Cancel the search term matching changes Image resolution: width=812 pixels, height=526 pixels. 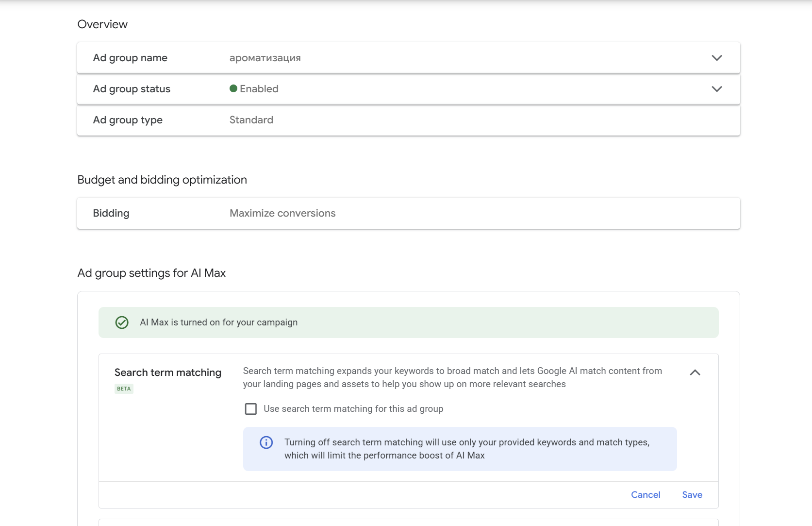pos(645,494)
